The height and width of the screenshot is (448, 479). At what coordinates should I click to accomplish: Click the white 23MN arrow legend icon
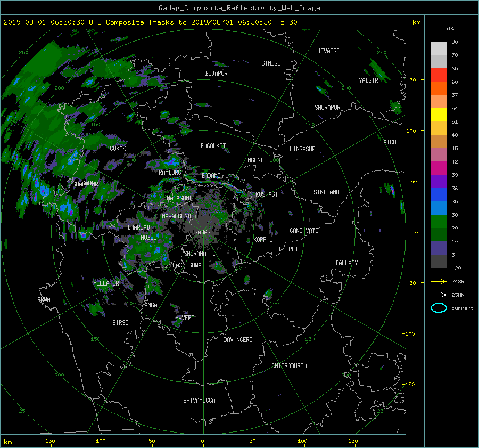pos(439,295)
